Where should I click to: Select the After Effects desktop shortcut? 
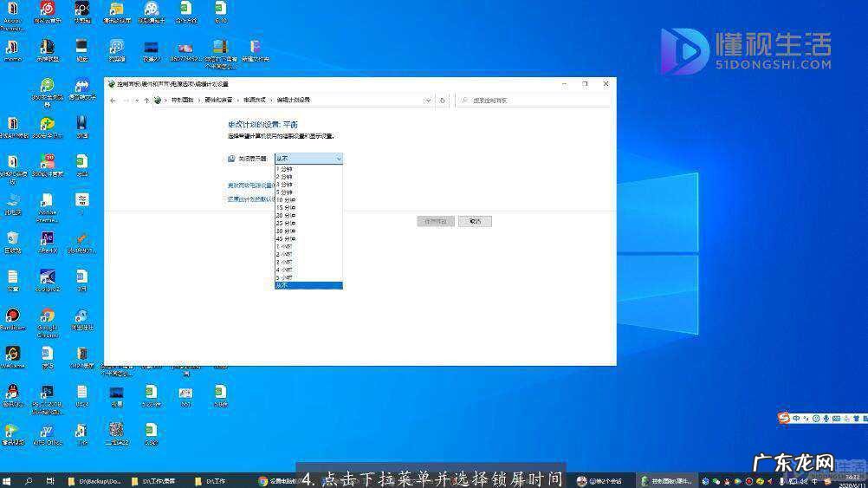[x=48, y=239]
